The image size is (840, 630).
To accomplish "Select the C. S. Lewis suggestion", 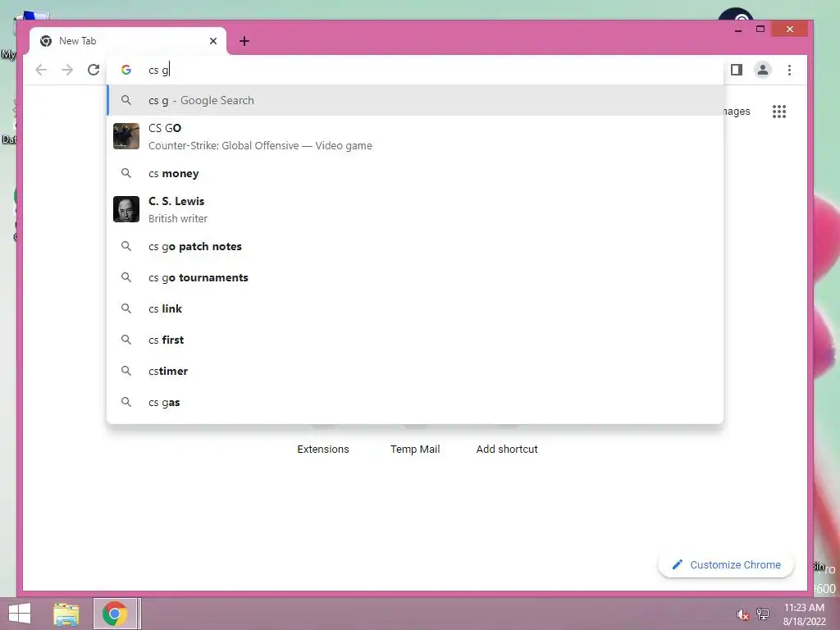I will (415, 209).
